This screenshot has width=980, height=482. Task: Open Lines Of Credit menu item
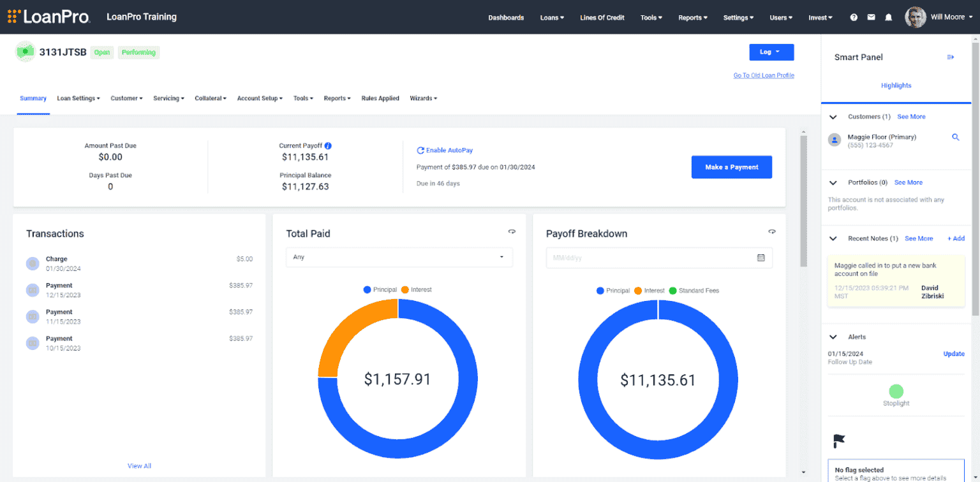click(x=602, y=18)
